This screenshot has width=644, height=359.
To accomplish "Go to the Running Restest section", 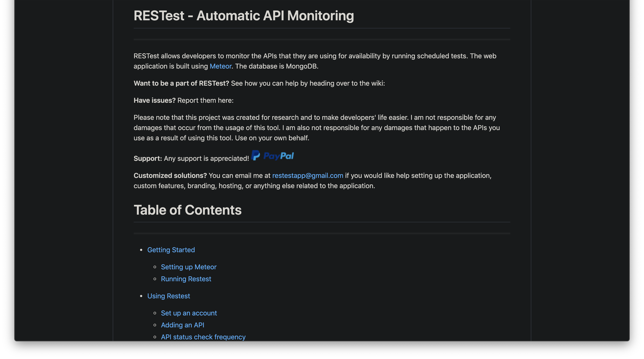I will coord(186,279).
